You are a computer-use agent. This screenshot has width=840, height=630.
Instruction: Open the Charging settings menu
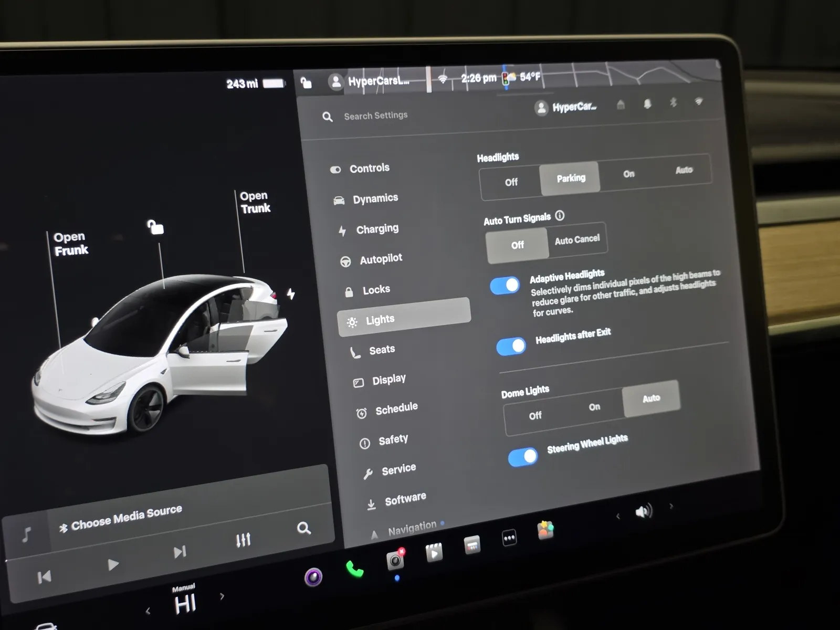tap(377, 229)
